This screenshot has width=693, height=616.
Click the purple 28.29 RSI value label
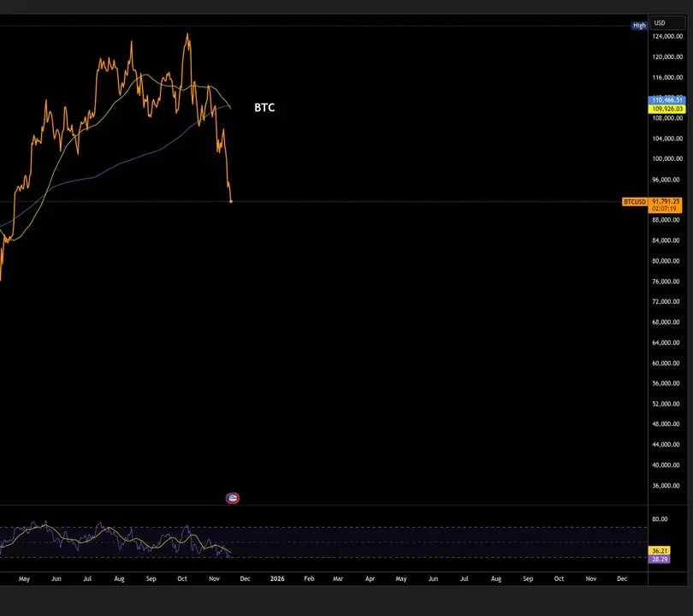[660, 559]
